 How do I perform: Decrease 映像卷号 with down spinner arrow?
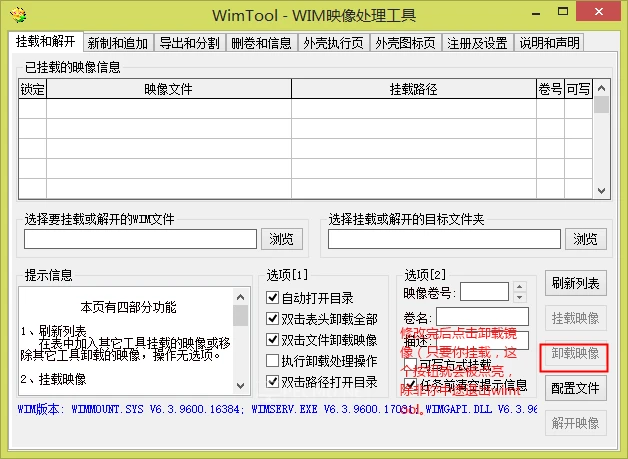[x=519, y=297]
